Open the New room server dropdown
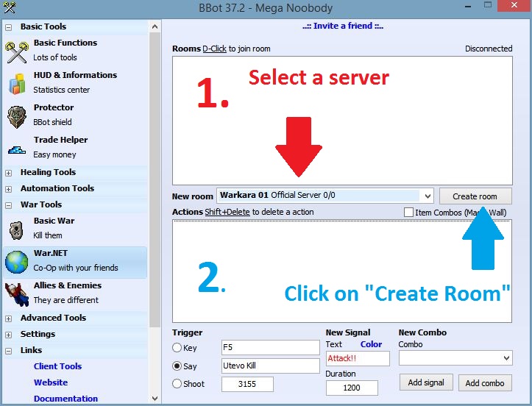Viewport: 532px width, 406px height. 427,196
